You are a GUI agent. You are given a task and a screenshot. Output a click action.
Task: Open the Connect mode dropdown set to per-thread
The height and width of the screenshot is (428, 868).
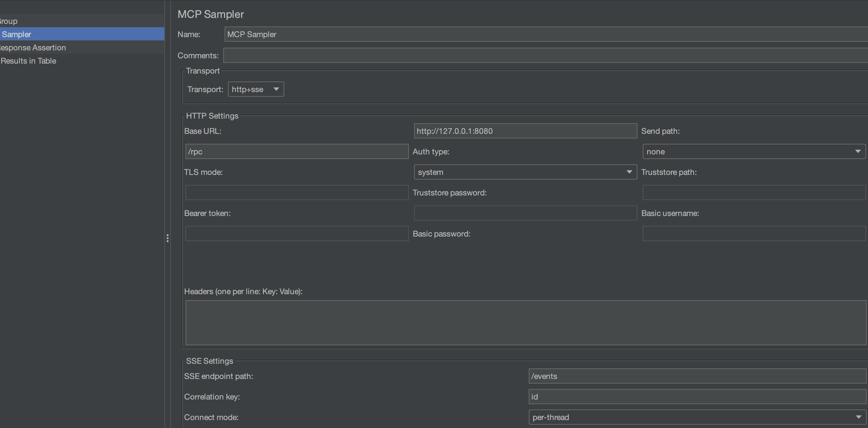tap(697, 417)
